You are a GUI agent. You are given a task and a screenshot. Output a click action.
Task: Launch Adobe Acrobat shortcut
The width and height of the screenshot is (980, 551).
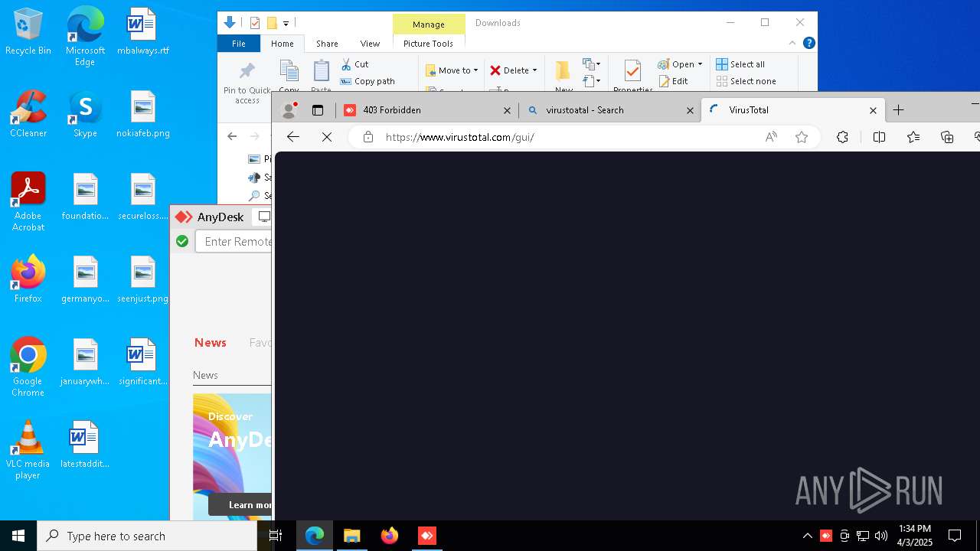28,203
